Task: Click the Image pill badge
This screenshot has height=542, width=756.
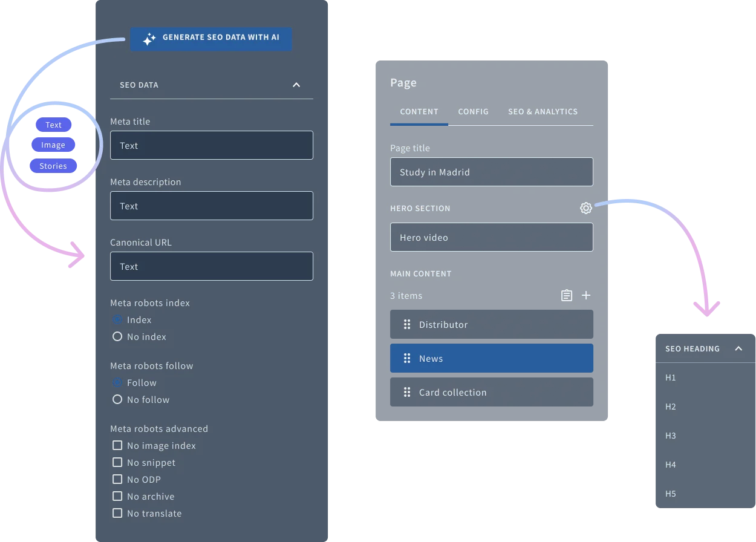Action: pyautogui.click(x=53, y=145)
